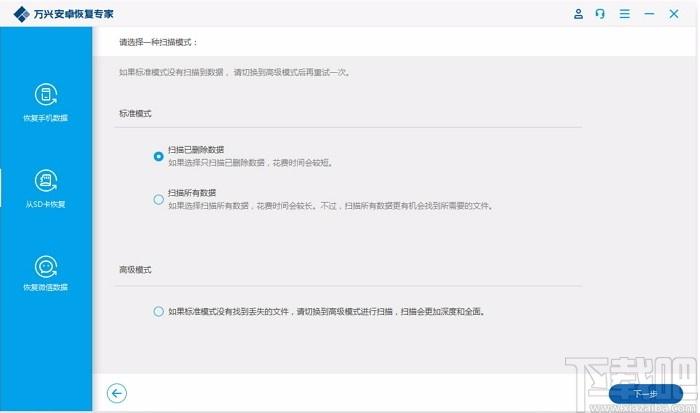Click the 万兴安卓恢复专家 logo icon
This screenshot has height=413, width=700.
click(x=21, y=14)
